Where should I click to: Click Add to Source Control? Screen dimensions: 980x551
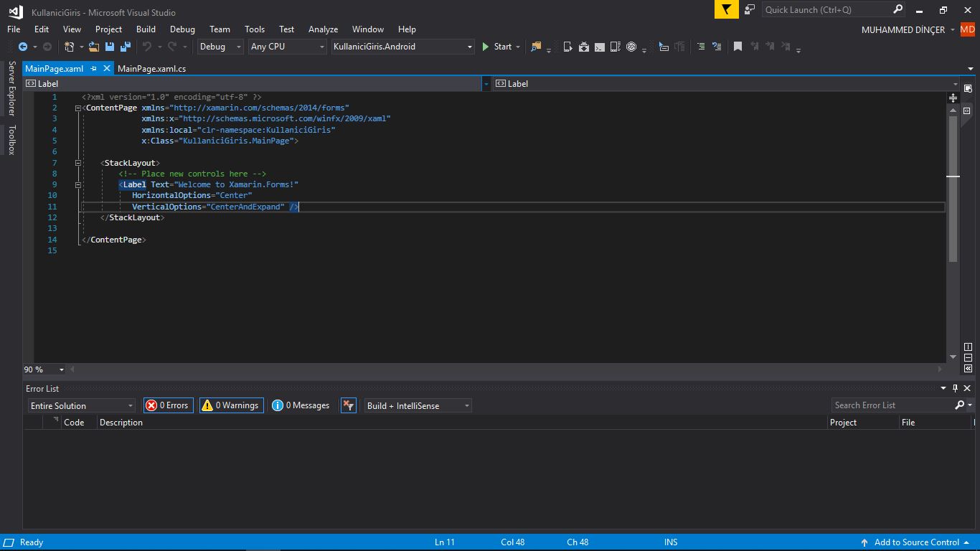tap(916, 542)
